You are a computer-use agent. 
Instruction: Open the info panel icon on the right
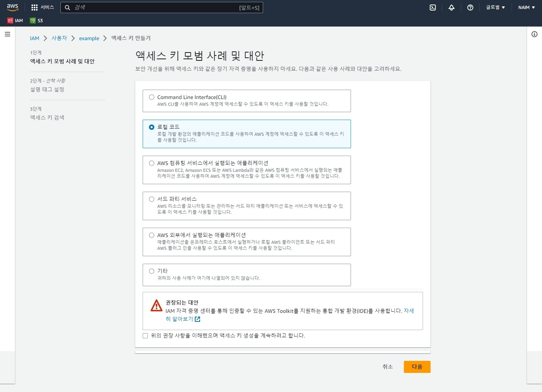coord(534,34)
